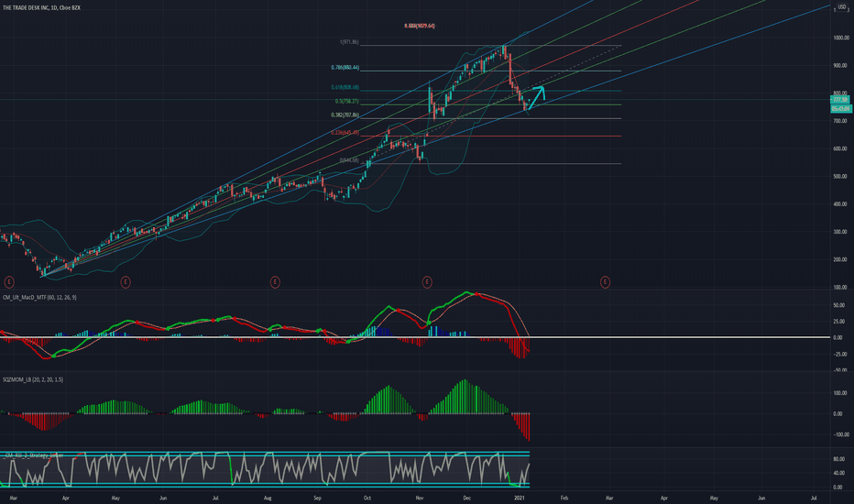Select the 0.618(808.68) Fibonacci level label
The image size is (854, 504).
point(345,87)
